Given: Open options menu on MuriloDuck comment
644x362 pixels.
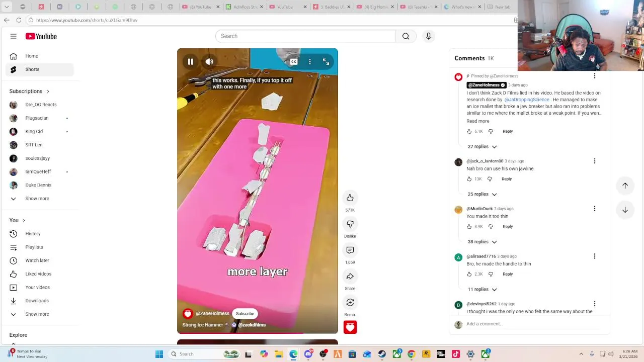Looking at the screenshot, I should 595,209.
